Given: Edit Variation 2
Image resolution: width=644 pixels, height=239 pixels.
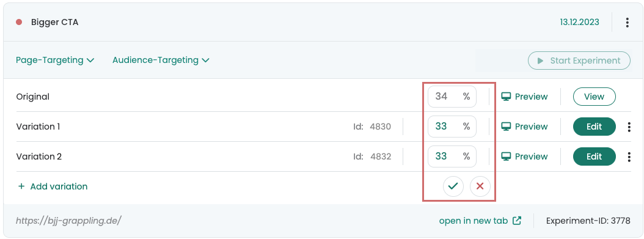Looking at the screenshot, I should tap(595, 157).
